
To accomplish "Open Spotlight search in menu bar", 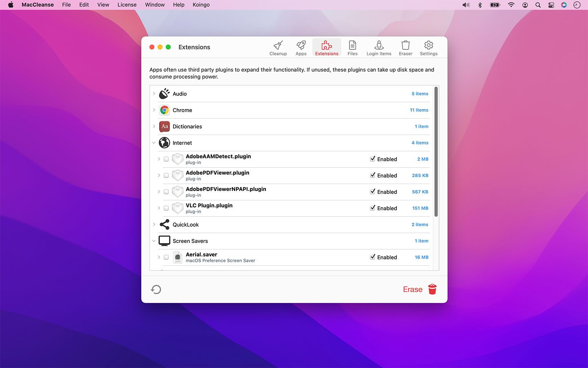I will 538,5.
